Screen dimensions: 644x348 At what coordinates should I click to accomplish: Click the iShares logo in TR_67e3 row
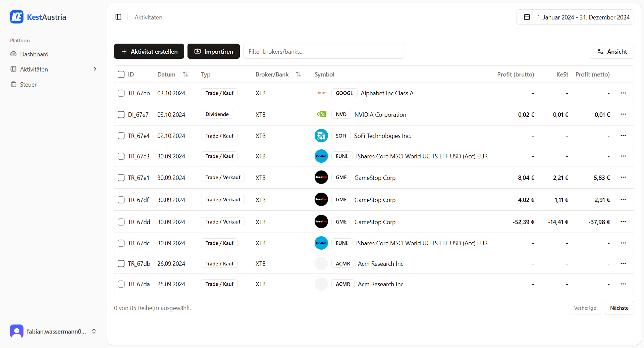[x=321, y=156]
